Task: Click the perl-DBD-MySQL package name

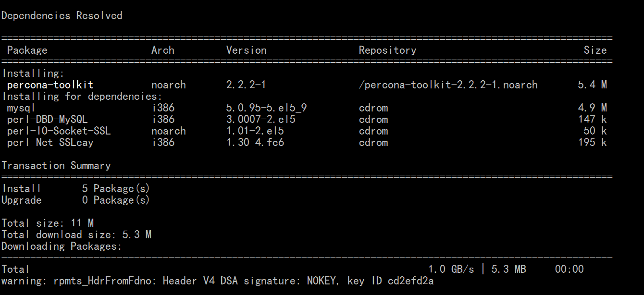Action: [x=47, y=120]
